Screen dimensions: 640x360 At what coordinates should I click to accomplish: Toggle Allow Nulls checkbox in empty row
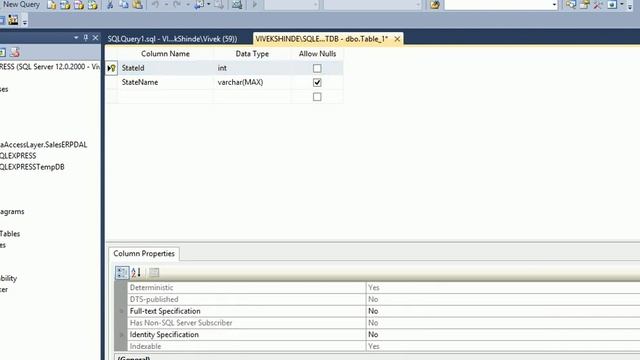click(x=317, y=97)
